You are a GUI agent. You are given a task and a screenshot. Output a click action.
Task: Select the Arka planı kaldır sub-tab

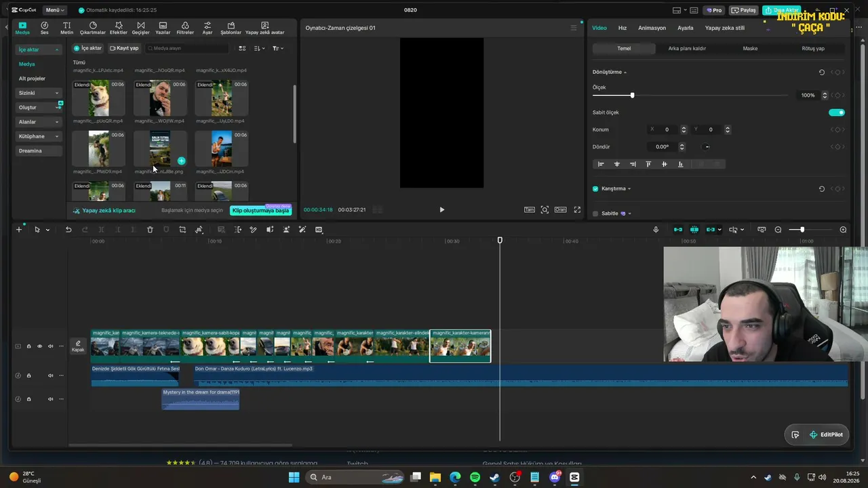click(x=687, y=49)
